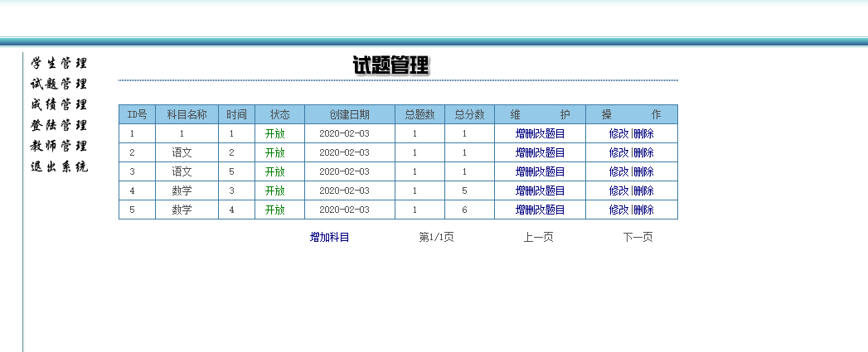Edit the row with ID 4 via 修改

coord(618,190)
